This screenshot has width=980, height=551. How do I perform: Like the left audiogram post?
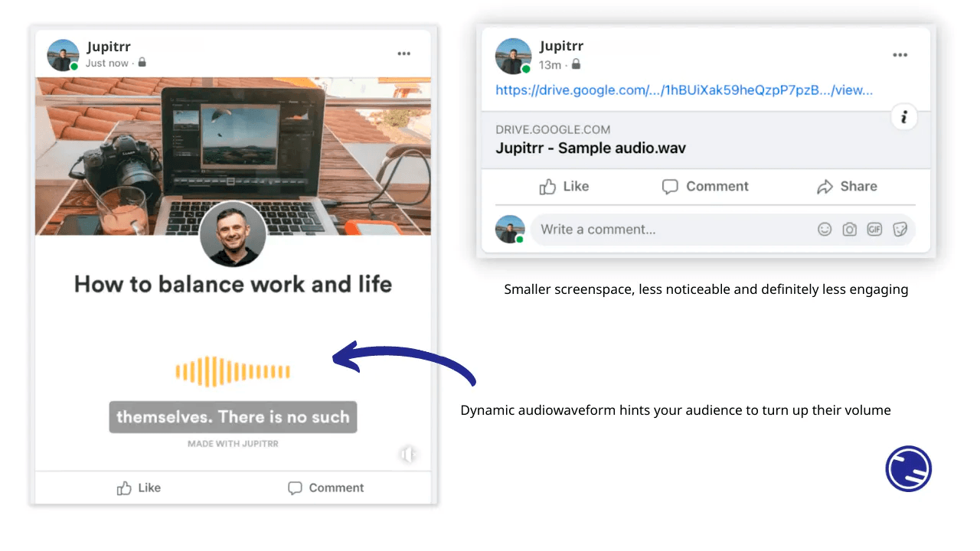[139, 487]
